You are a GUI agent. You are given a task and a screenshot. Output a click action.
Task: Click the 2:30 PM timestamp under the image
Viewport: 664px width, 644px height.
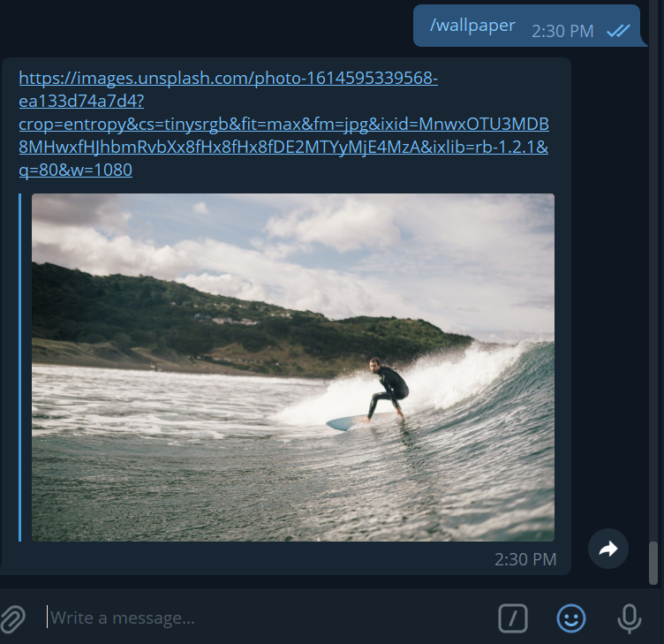pos(525,559)
